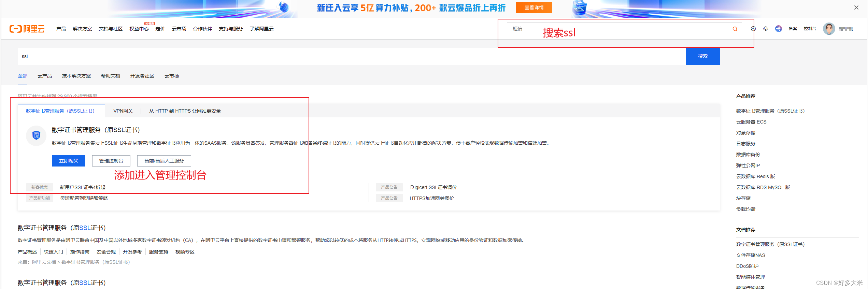The image size is (868, 289).
Task: Open 日志服务 recommendation
Action: point(746,144)
